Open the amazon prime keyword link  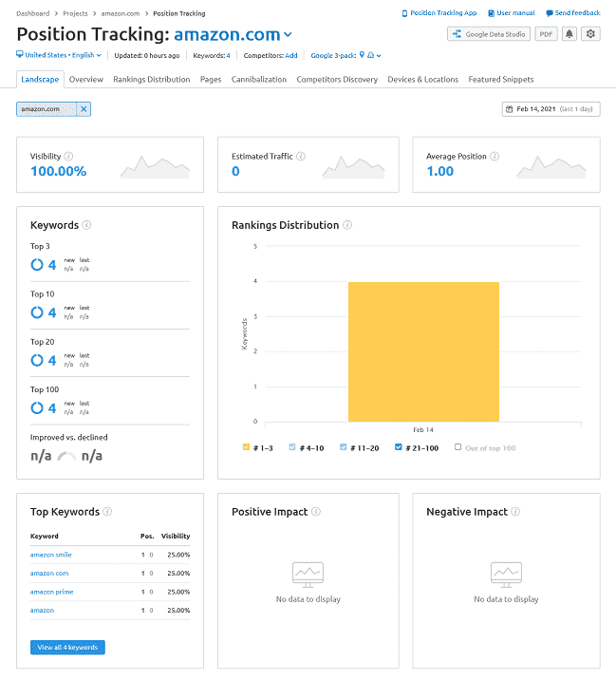pyautogui.click(x=51, y=592)
